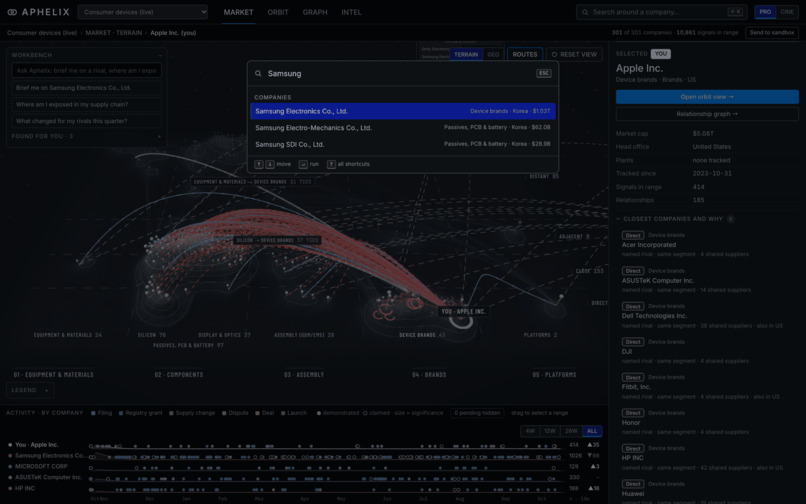Image resolution: width=806 pixels, height=504 pixels.
Task: Click the Open orbit view button
Action: click(707, 97)
